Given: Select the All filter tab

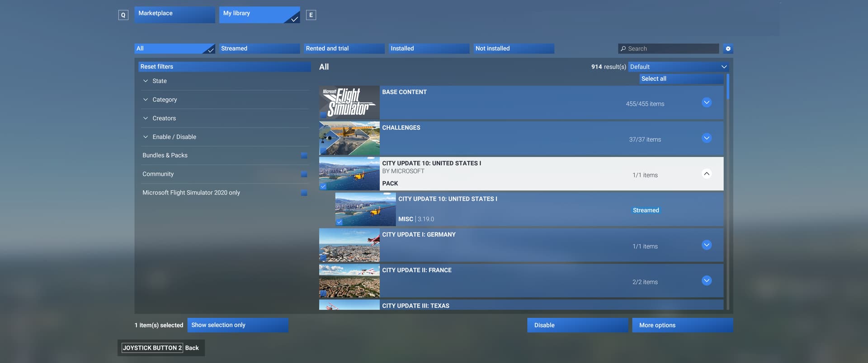Looking at the screenshot, I should coord(175,49).
